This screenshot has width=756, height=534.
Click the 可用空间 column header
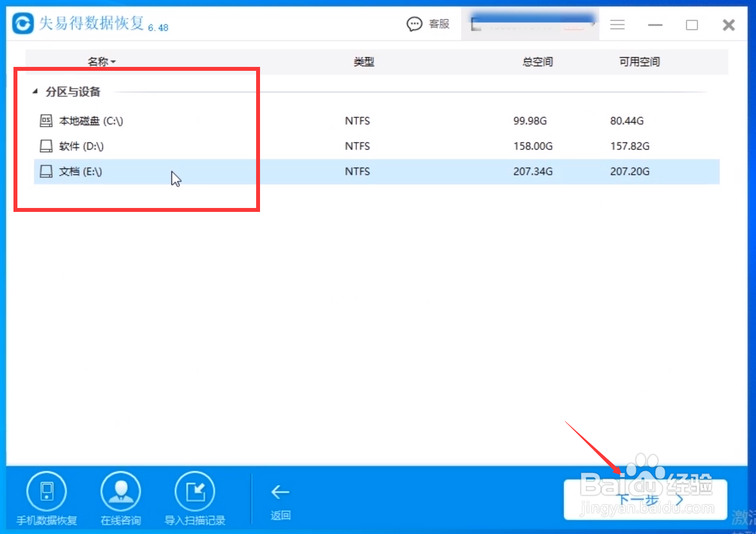(639, 61)
